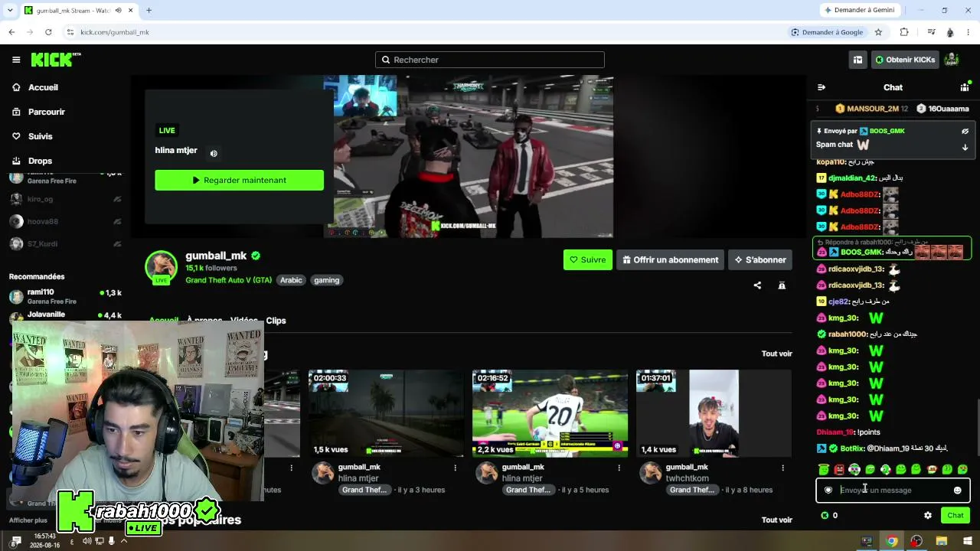Open Parcourir in the sidebar
The height and width of the screenshot is (551, 980).
(47, 112)
